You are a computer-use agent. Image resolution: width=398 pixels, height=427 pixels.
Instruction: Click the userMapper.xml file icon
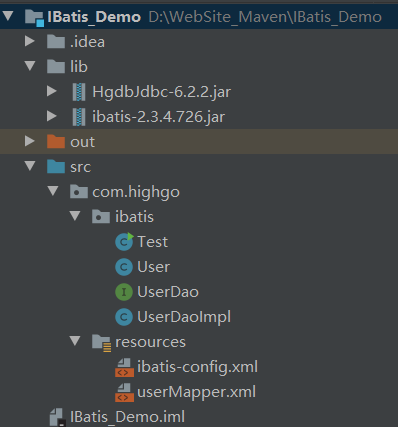(x=124, y=393)
